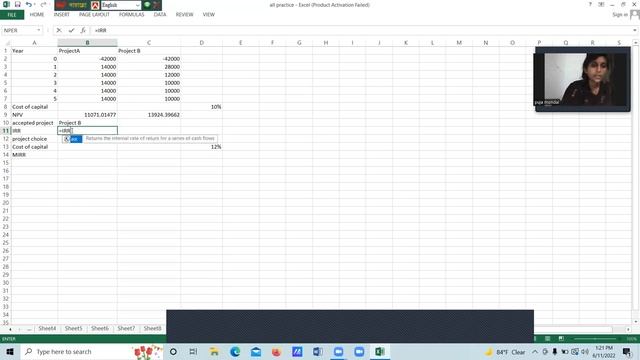Click the vertical scrollbar up arrow
This screenshot has width=640, height=360.
tap(636, 42)
